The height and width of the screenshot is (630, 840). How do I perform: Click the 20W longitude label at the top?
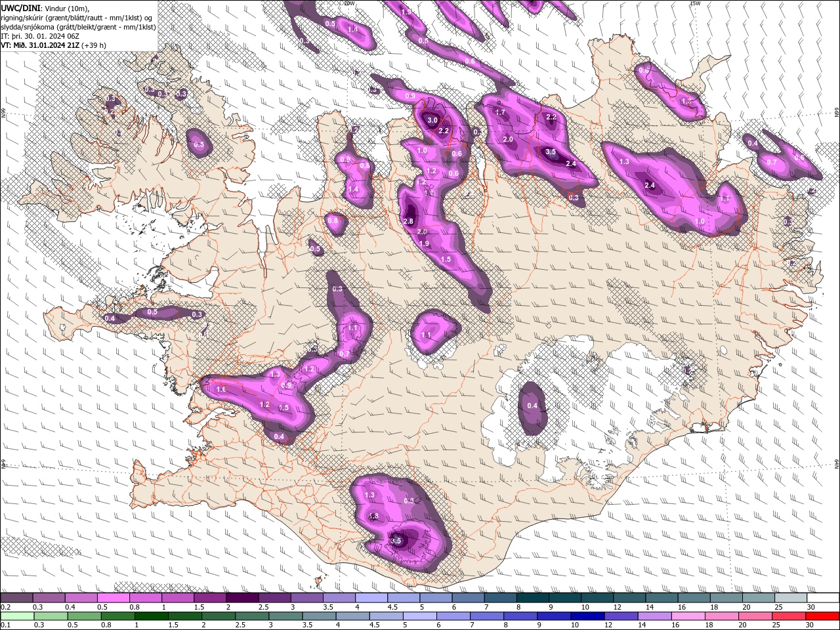pos(350,3)
